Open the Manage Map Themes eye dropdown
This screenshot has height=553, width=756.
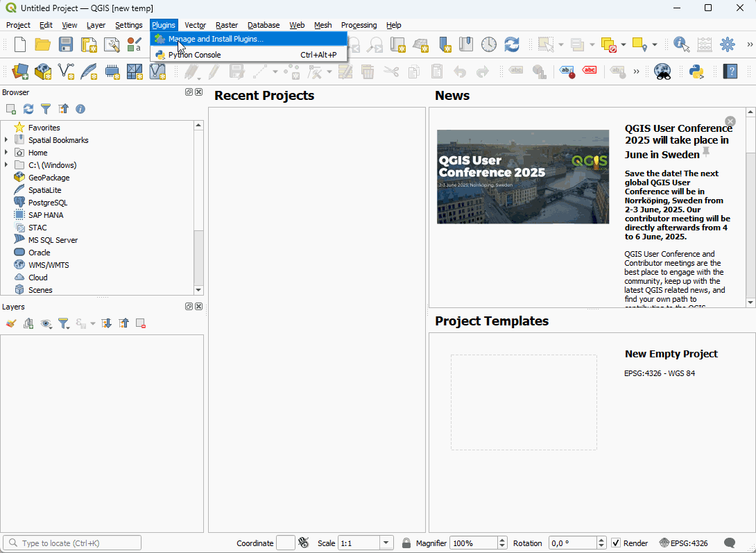click(x=46, y=323)
